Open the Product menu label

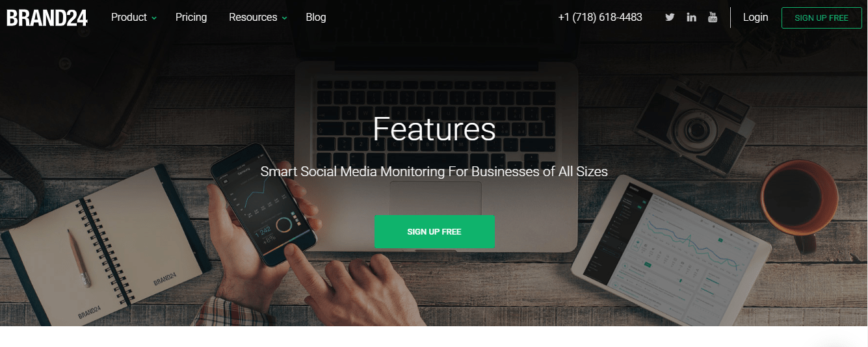[129, 18]
